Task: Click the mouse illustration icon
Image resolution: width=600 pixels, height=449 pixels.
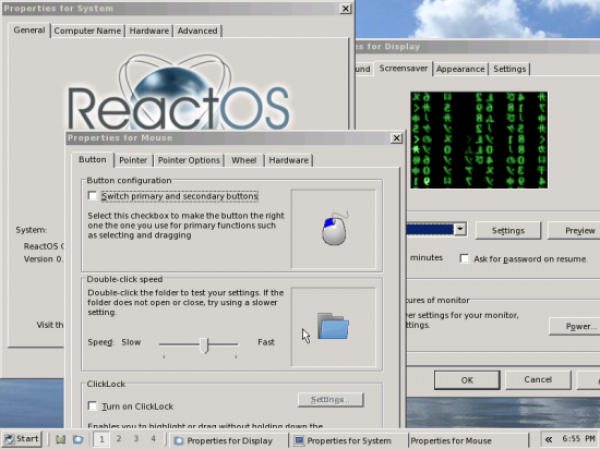Action: (x=333, y=229)
